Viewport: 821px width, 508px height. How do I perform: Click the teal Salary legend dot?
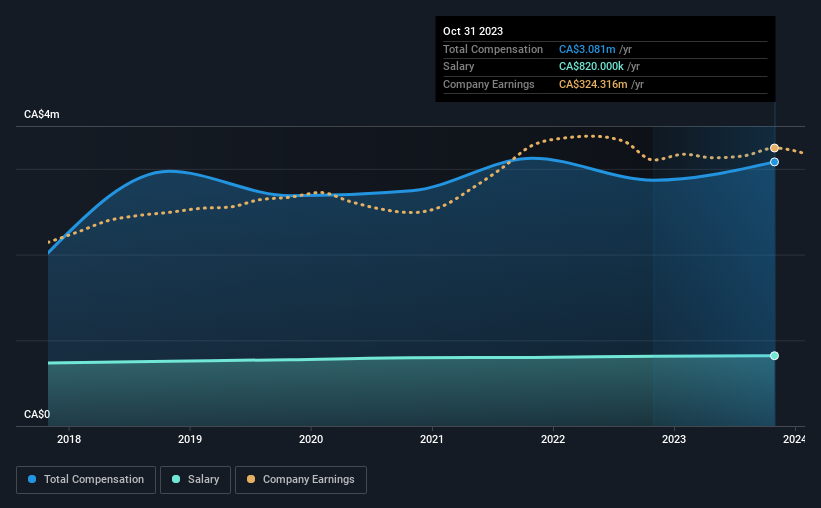click(x=176, y=479)
